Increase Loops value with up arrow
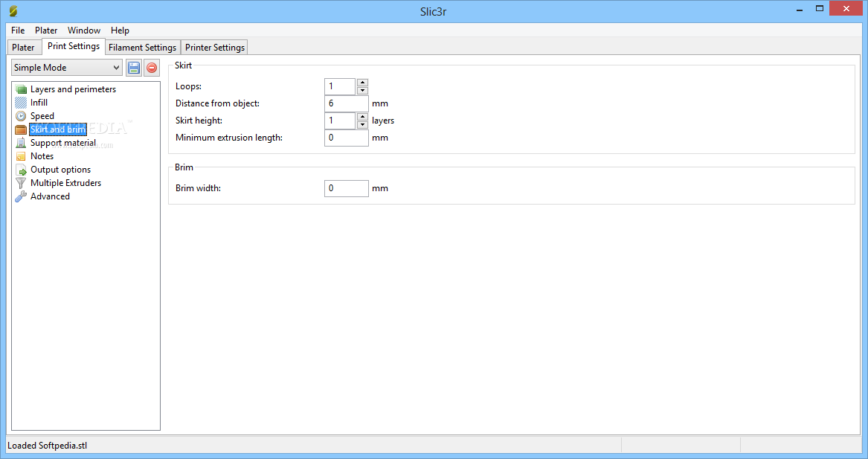The height and width of the screenshot is (459, 868). (x=362, y=83)
